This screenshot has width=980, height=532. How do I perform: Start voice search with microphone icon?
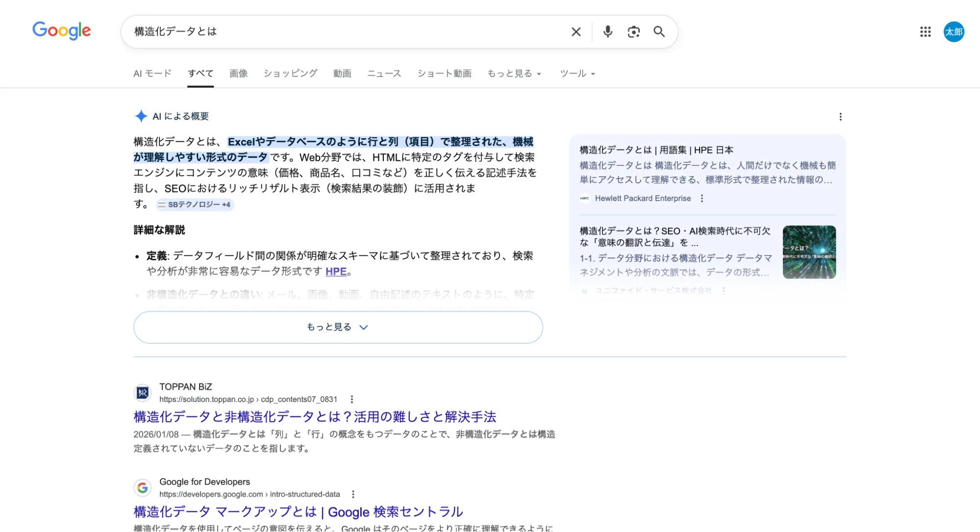pyautogui.click(x=607, y=32)
